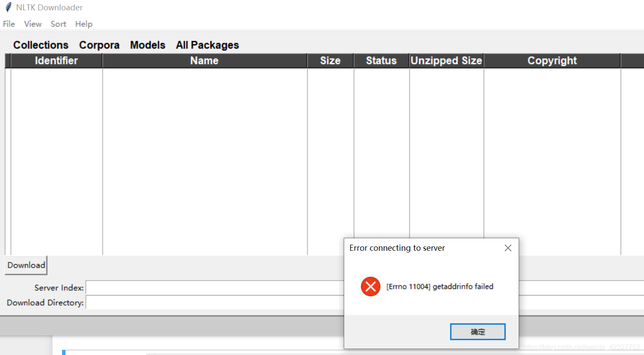
Task: Close the Error connecting to server dialog
Action: (508, 248)
